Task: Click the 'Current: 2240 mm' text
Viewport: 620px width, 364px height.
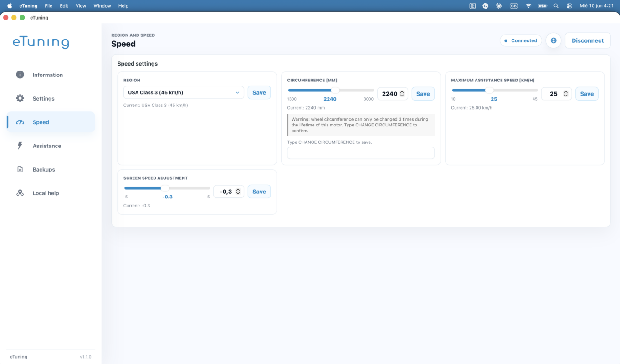Action: [x=306, y=108]
